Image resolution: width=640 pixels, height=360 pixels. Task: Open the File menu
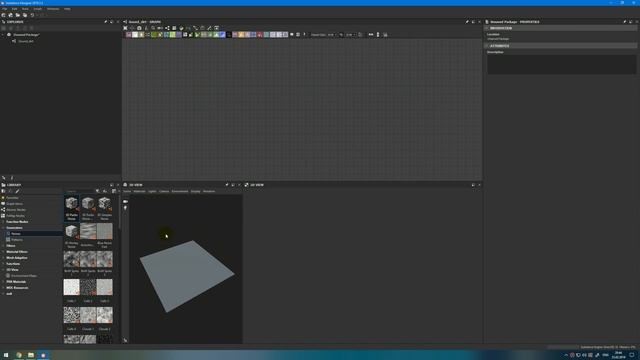pyautogui.click(x=4, y=9)
